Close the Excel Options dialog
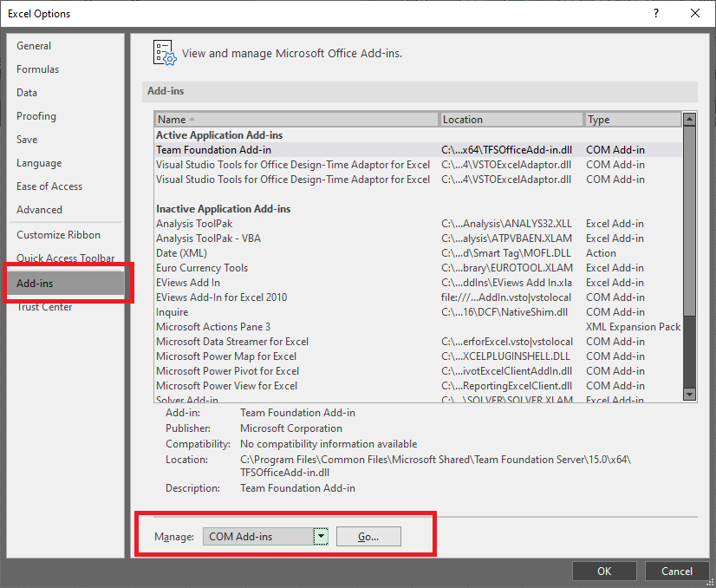The width and height of the screenshot is (716, 588). click(695, 13)
